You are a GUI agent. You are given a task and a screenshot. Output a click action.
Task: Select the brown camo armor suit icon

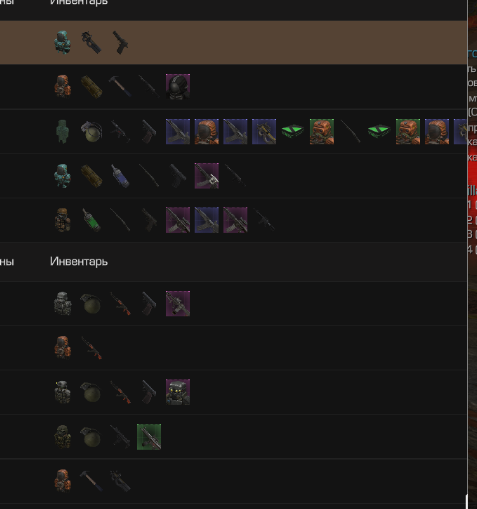point(62,220)
